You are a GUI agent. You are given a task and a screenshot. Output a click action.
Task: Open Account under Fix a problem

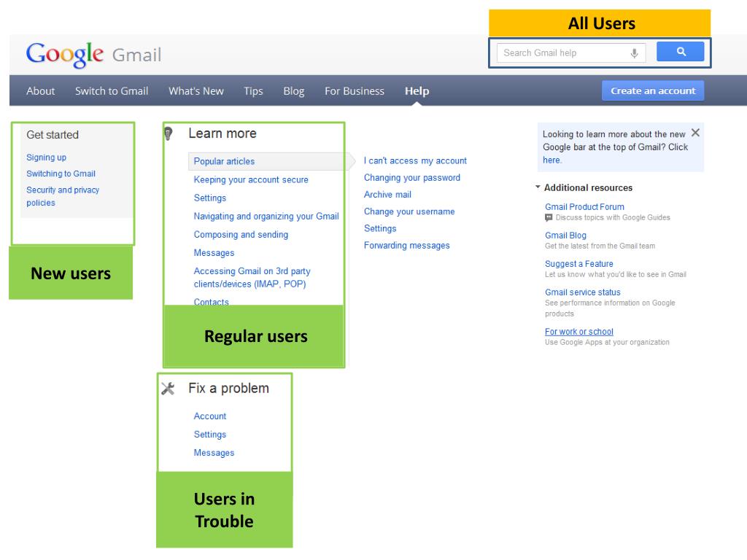209,416
